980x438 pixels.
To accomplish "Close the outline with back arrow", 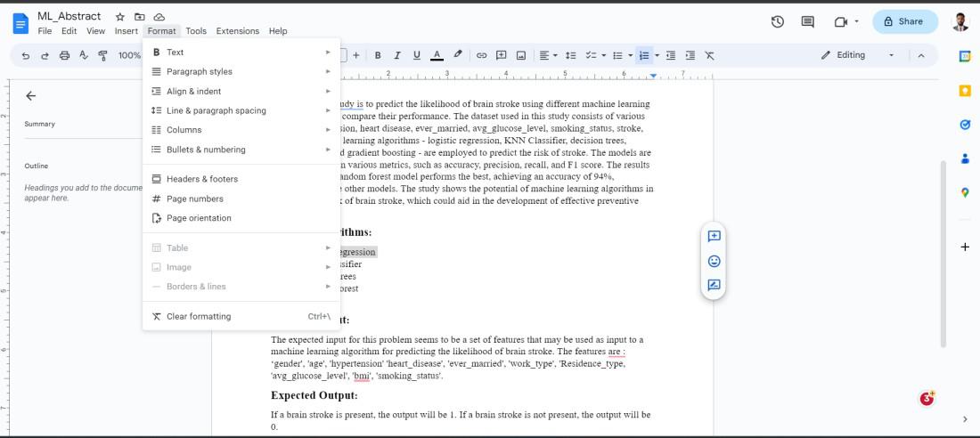I will point(30,95).
